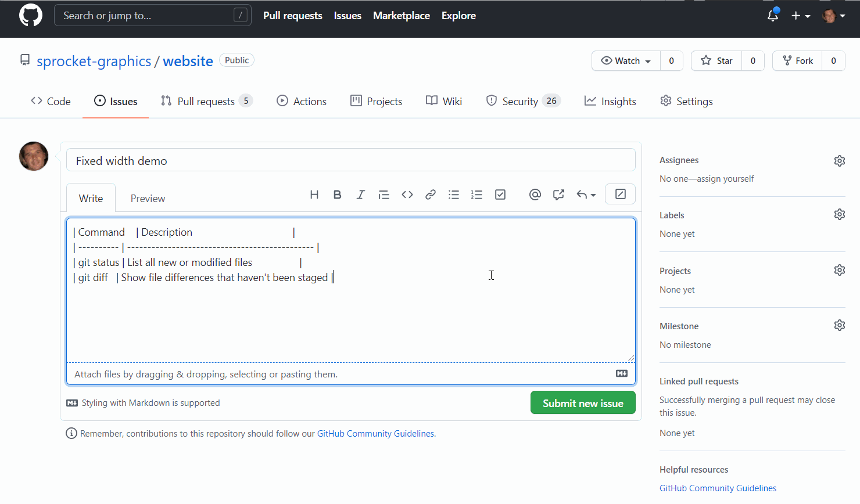Viewport: 860px width, 504px height.
Task: Add a bulleted list
Action: [454, 194]
